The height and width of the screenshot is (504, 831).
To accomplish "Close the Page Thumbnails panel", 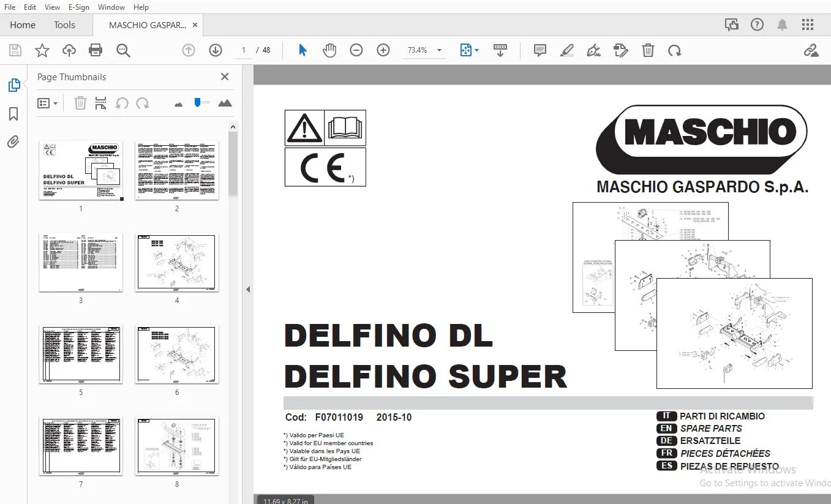I will pyautogui.click(x=225, y=77).
